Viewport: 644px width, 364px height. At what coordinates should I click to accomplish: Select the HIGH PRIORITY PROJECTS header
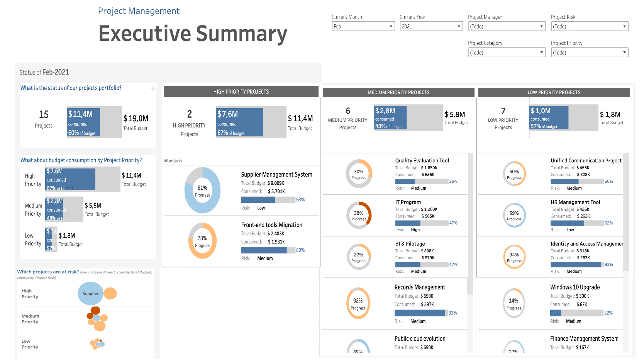(x=241, y=92)
